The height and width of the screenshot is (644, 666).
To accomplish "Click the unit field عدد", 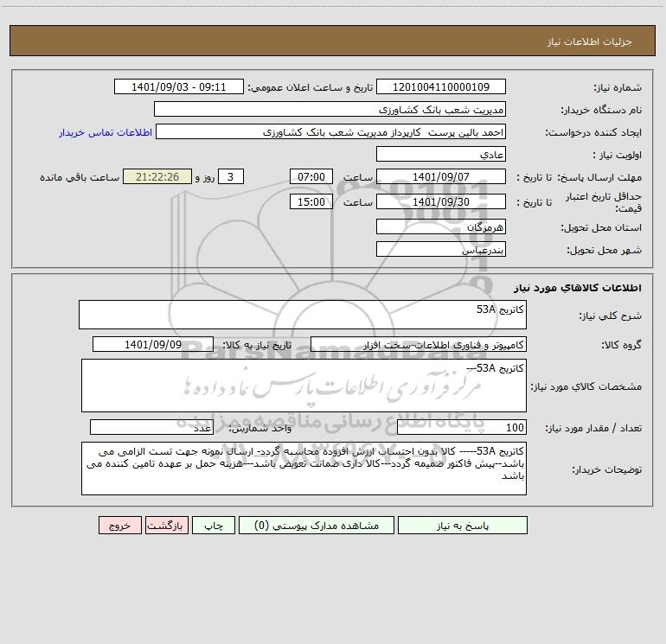I will (x=151, y=428).
